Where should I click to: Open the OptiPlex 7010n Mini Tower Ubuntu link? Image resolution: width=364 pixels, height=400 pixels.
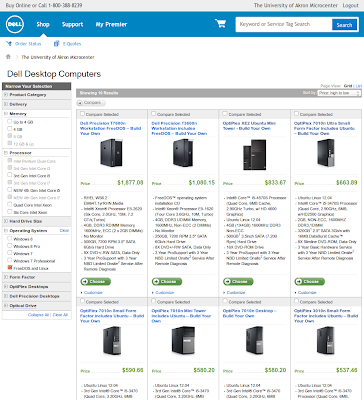181,316
